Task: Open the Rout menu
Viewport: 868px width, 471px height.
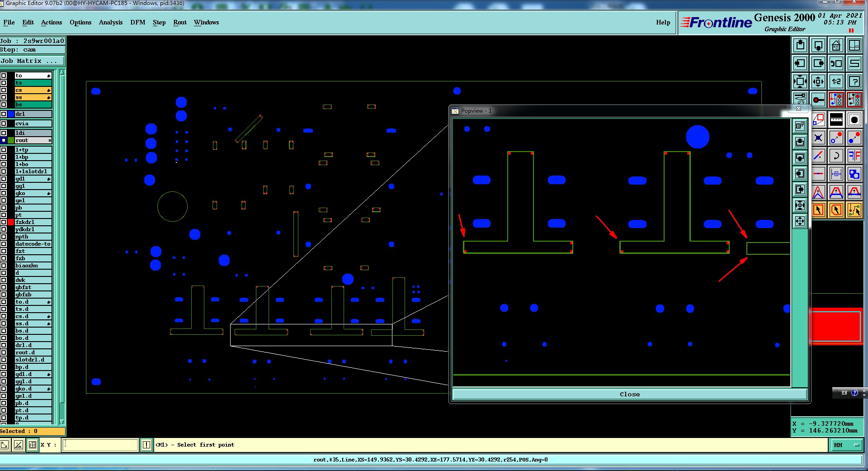Action: tap(180, 22)
